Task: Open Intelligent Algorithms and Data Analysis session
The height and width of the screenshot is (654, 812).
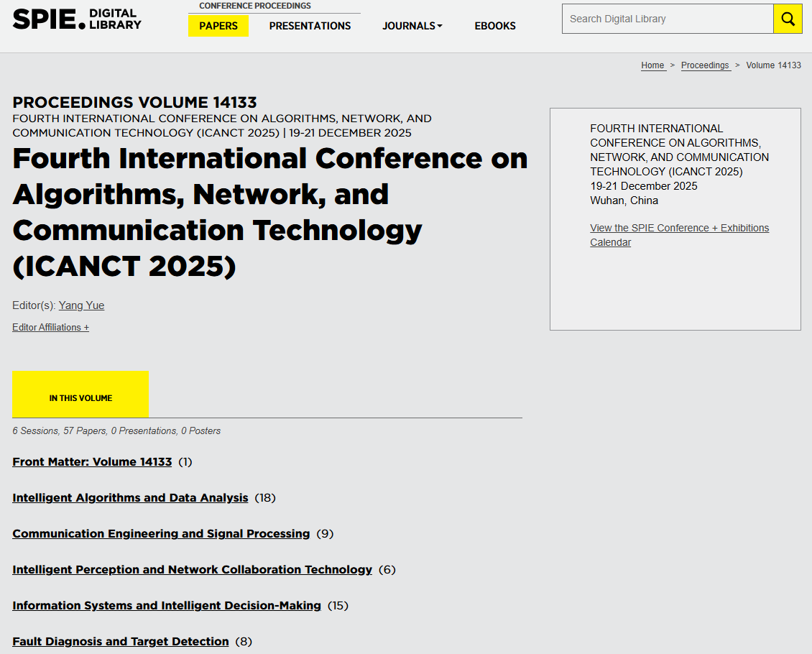Action: [x=130, y=498]
